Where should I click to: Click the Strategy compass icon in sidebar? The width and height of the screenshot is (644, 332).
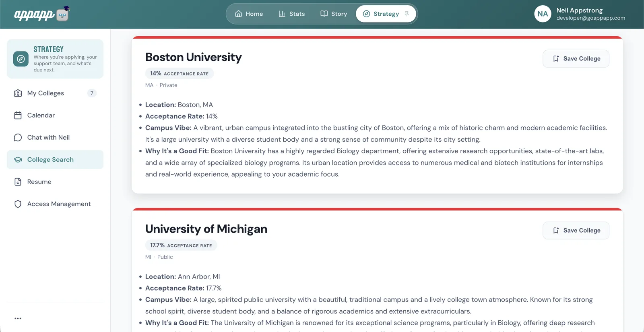[21, 59]
